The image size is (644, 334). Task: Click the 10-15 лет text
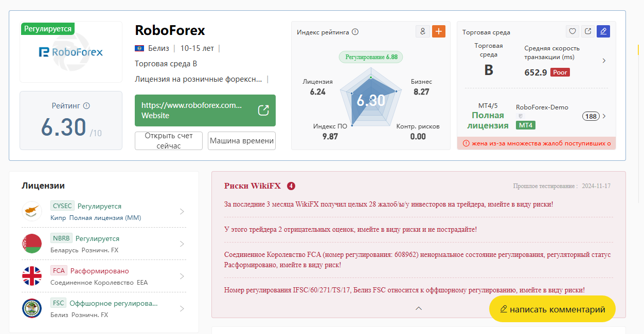197,48
